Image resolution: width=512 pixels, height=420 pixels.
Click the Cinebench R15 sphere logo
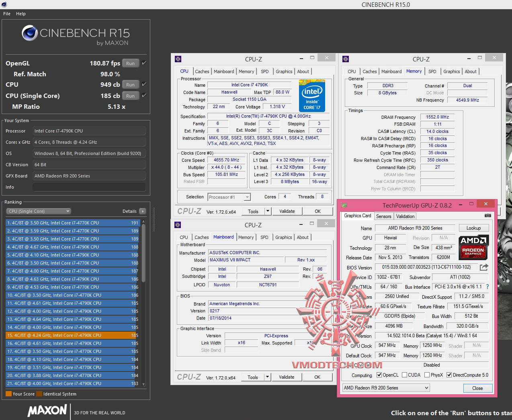30,33
